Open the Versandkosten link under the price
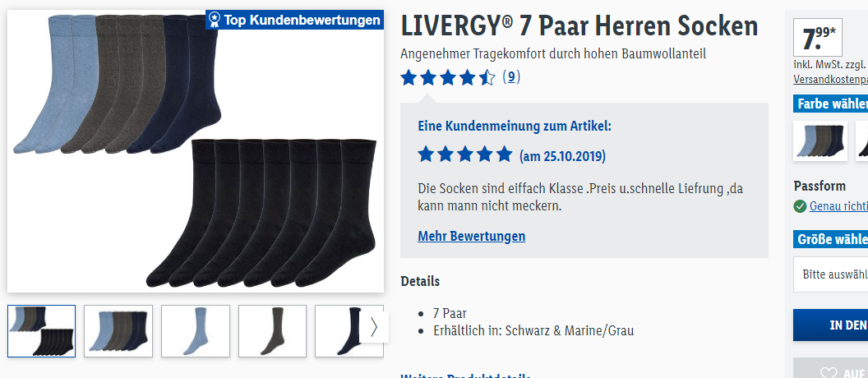Viewport: 868px width, 378px height. [x=830, y=80]
